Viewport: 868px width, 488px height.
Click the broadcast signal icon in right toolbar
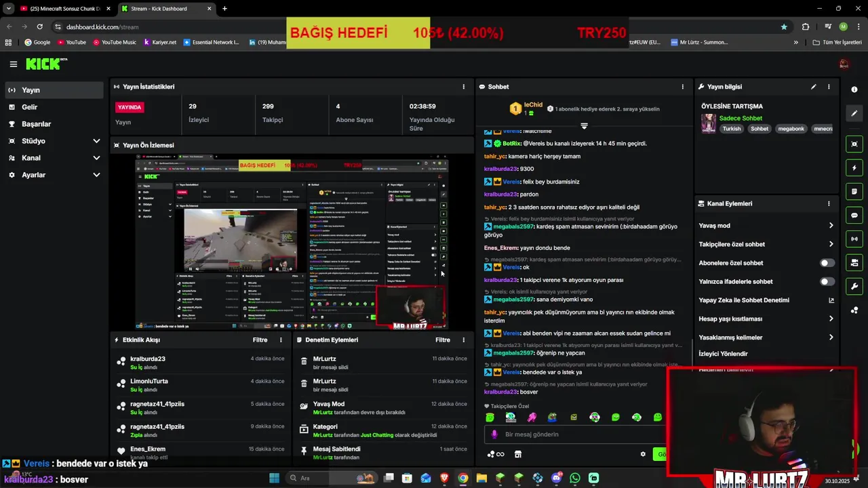854,239
